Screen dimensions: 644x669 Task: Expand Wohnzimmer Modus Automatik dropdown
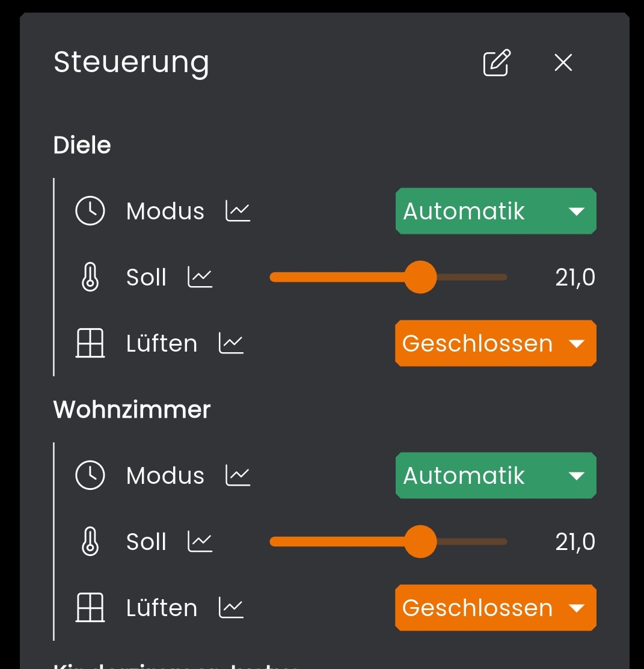coord(495,475)
